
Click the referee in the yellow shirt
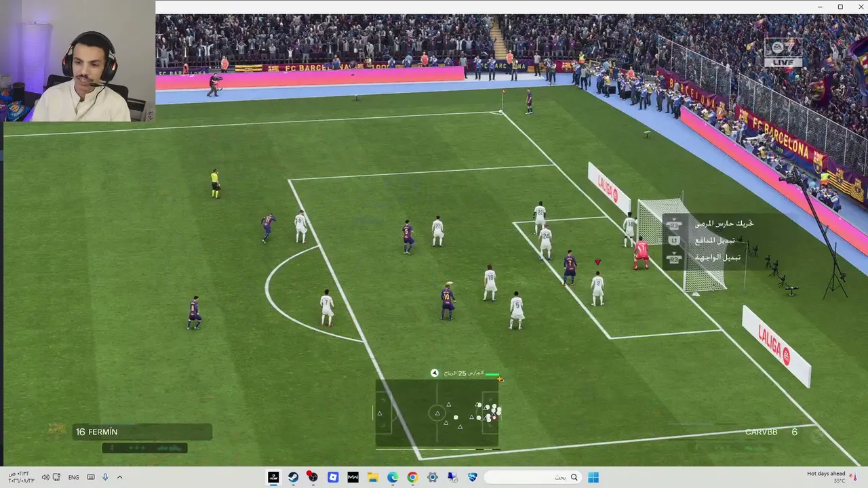click(x=215, y=183)
